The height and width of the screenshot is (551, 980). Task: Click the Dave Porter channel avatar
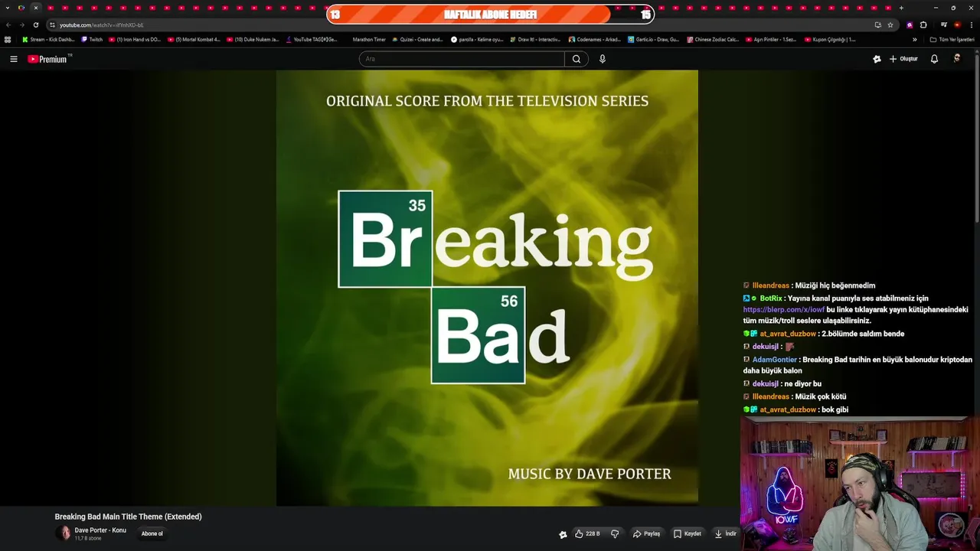(x=63, y=533)
